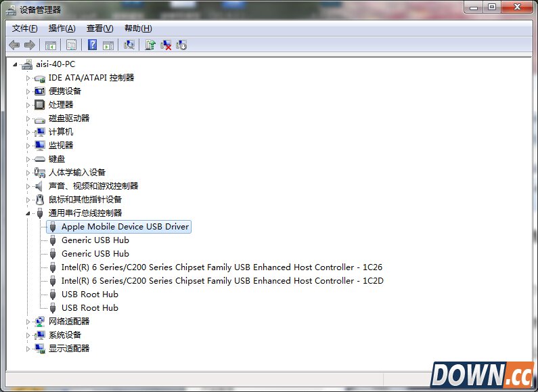Select the first USB Root Hub entry
538x392 pixels.
89,295
